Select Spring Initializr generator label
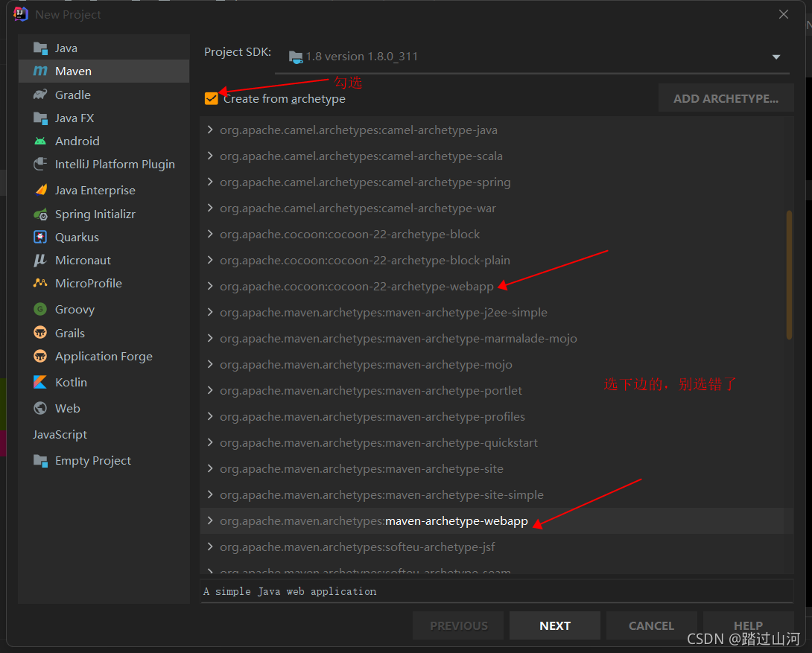The height and width of the screenshot is (653, 812). pos(95,214)
